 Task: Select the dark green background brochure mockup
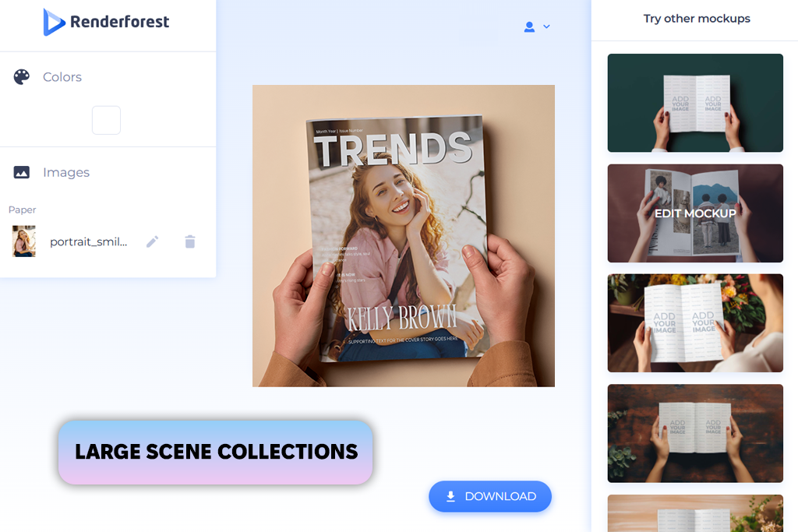(x=695, y=103)
